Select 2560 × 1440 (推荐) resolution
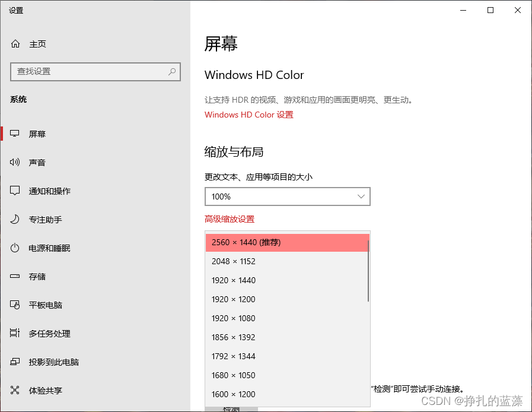The width and height of the screenshot is (532, 412). pyautogui.click(x=287, y=242)
